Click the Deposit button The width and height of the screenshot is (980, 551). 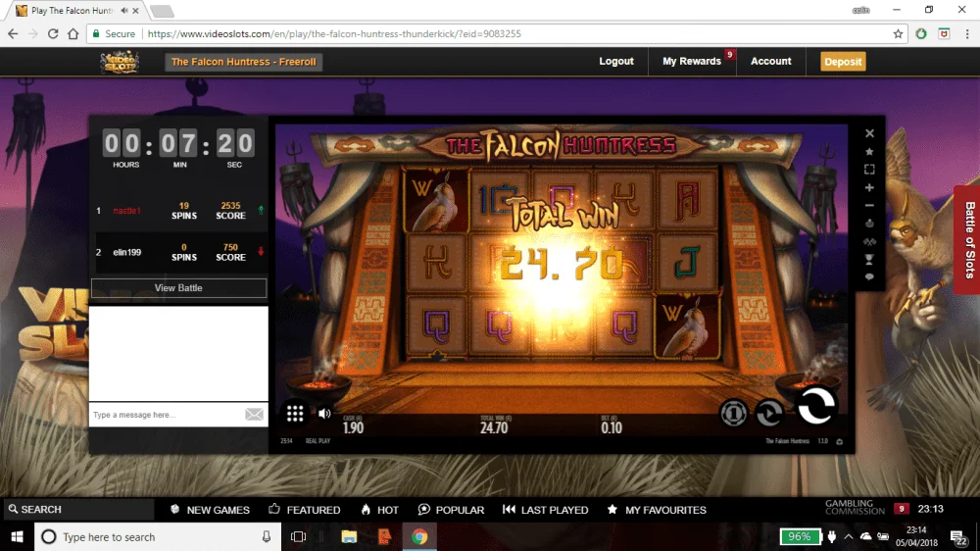pyautogui.click(x=843, y=62)
